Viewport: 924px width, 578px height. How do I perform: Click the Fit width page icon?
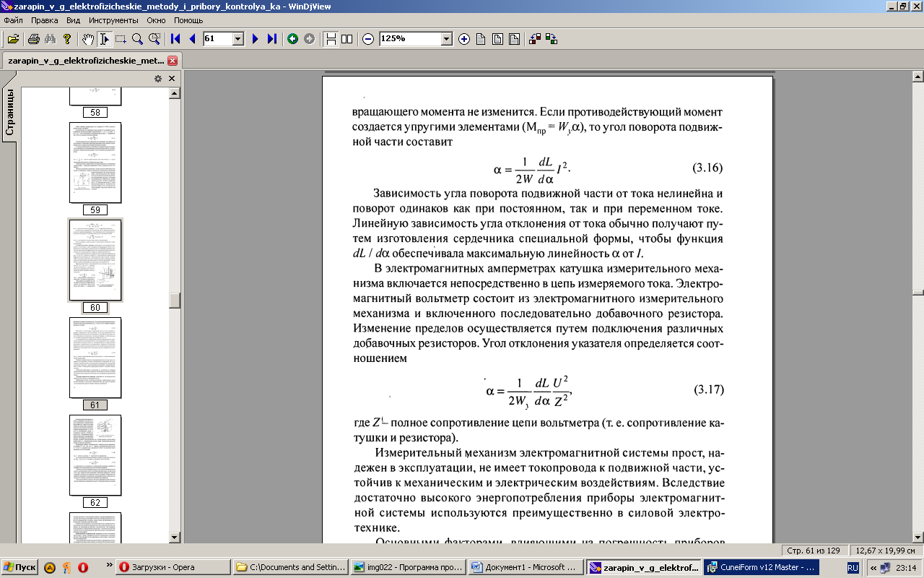(497, 39)
